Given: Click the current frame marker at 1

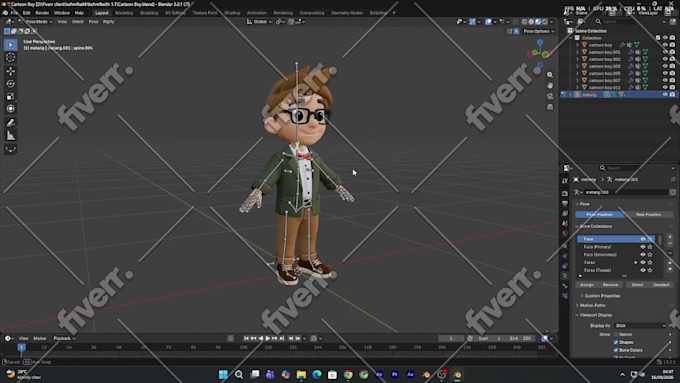Looking at the screenshot, I should pos(21,347).
